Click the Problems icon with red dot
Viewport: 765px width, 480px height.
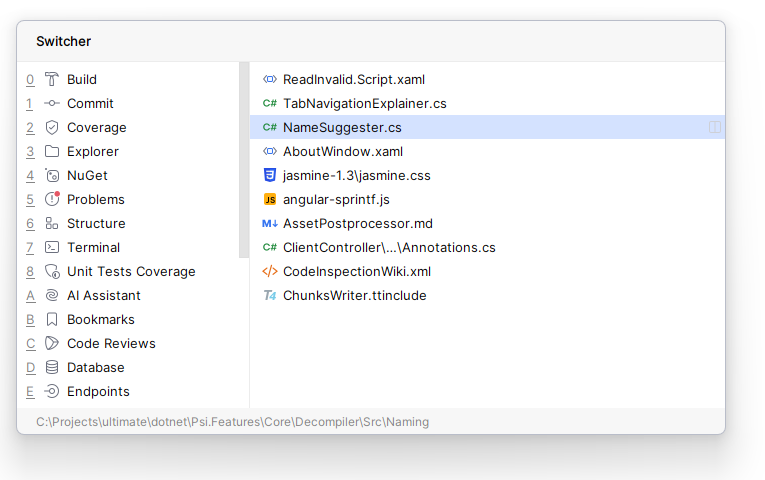coord(52,199)
